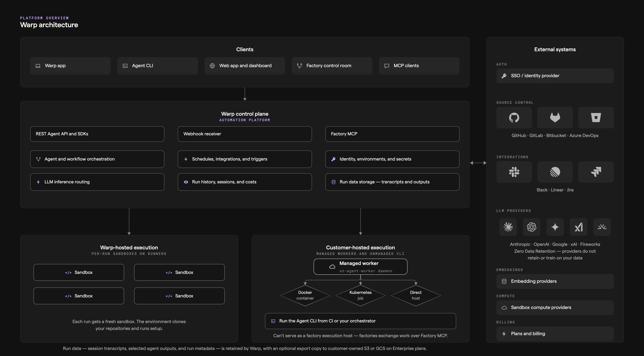Click the SOURCE CONTROL section label
The image size is (644, 356).
515,103
